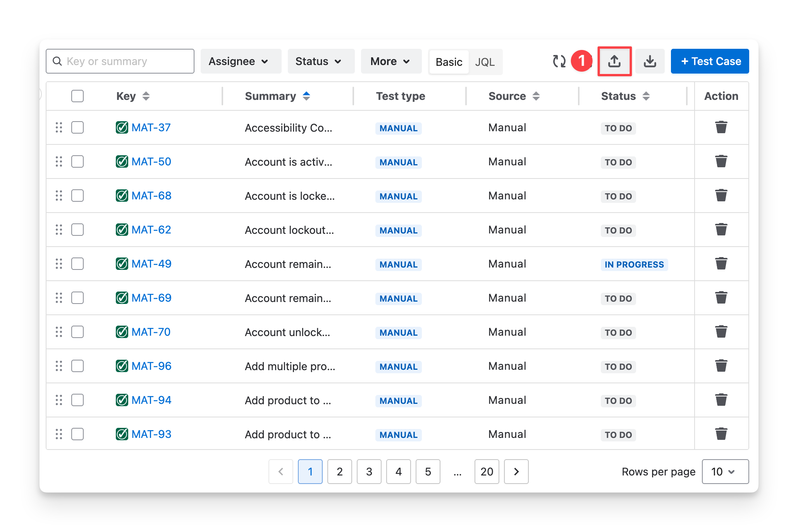Open the Status filter dropdown
Image resolution: width=798 pixels, height=532 pixels.
click(321, 61)
